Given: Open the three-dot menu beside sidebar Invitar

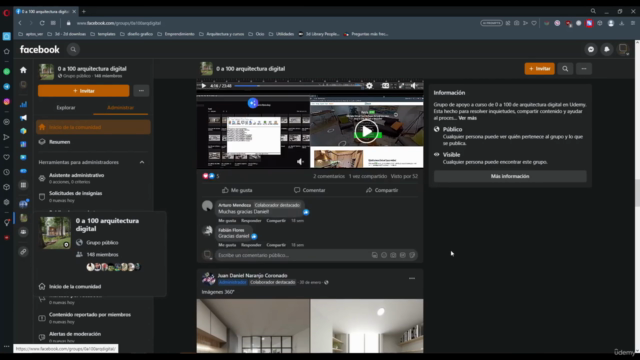Looking at the screenshot, I should (141, 91).
